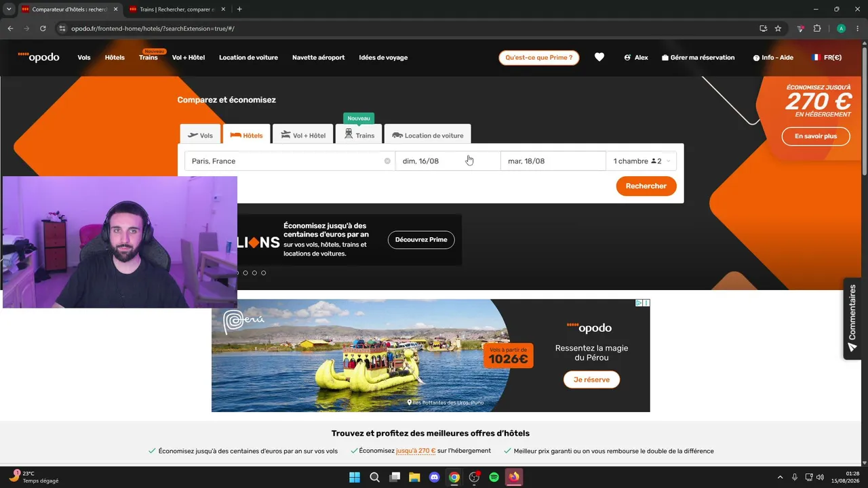Click the Firefox icon in the taskbar
868x488 pixels.
pos(514,477)
